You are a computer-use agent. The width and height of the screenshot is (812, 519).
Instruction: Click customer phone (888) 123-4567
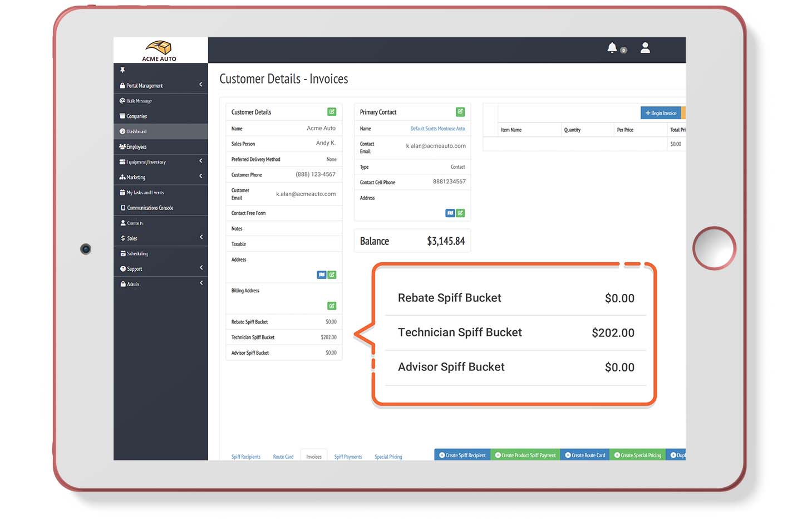316,174
